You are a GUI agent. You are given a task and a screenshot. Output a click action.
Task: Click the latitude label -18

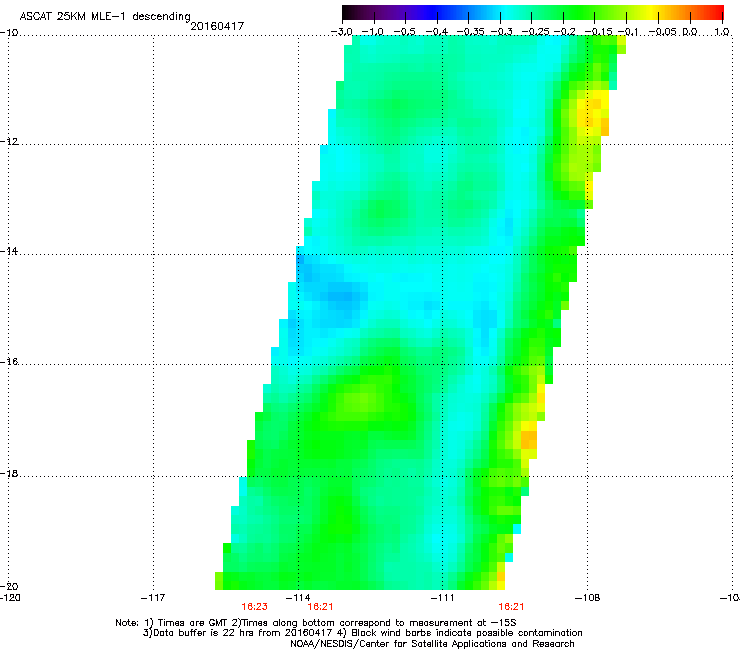pos(9,473)
